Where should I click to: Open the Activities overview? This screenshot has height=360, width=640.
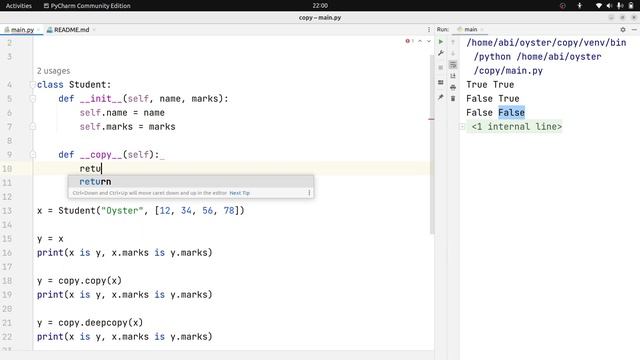19,6
